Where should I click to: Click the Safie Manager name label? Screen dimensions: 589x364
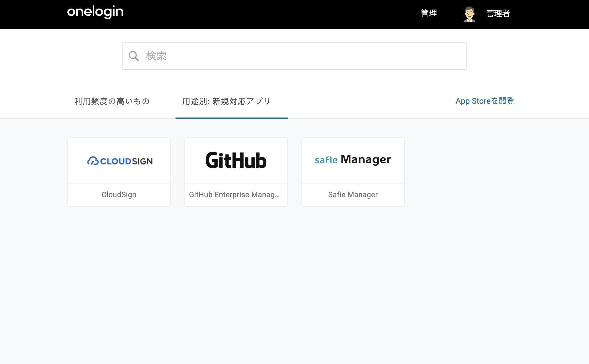[x=353, y=195]
